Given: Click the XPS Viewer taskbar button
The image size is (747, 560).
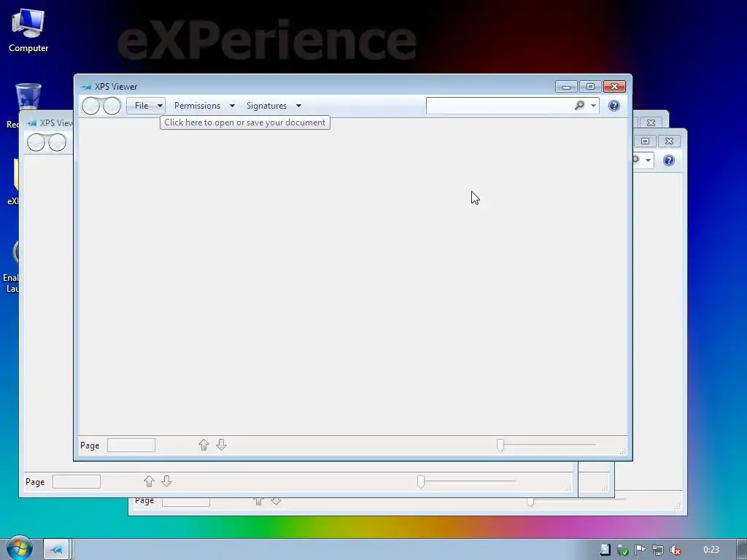Looking at the screenshot, I should [x=57, y=550].
